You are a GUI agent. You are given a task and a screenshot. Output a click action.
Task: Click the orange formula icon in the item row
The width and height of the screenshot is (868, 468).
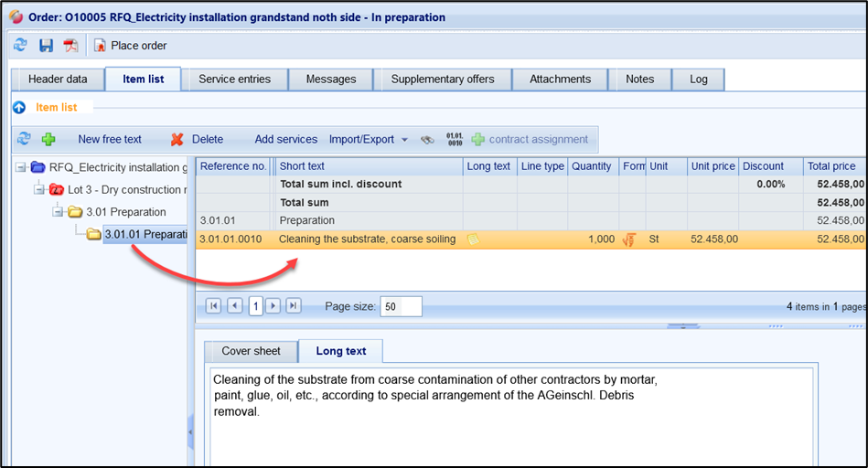pos(629,239)
